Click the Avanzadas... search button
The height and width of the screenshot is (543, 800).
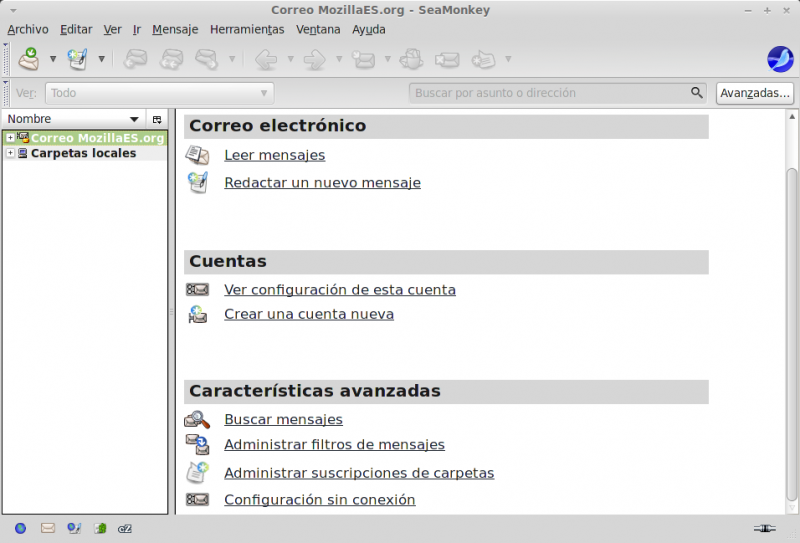click(755, 93)
